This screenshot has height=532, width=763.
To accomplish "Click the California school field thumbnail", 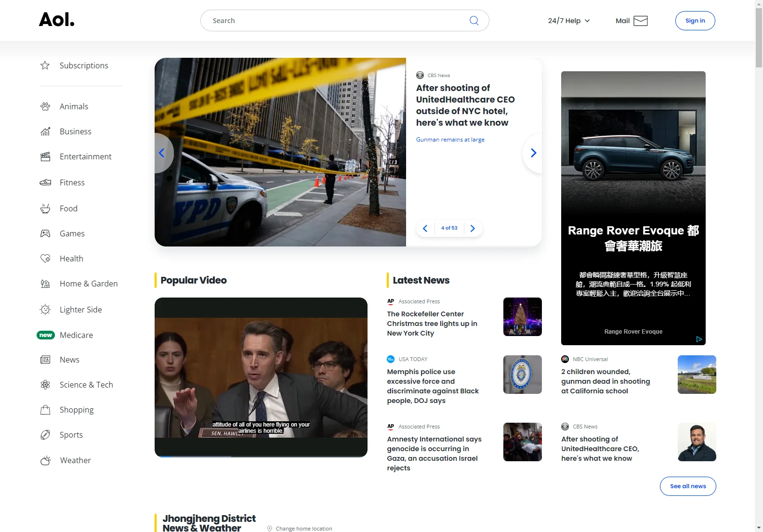I will (x=697, y=375).
